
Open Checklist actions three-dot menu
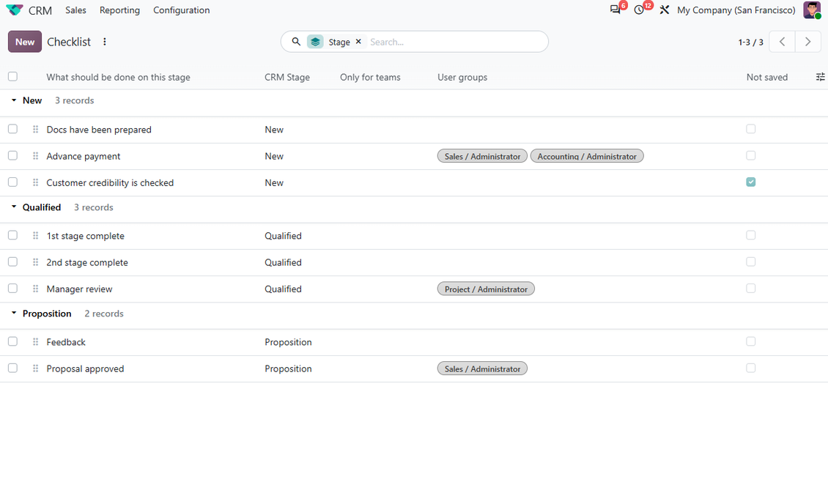click(x=105, y=42)
